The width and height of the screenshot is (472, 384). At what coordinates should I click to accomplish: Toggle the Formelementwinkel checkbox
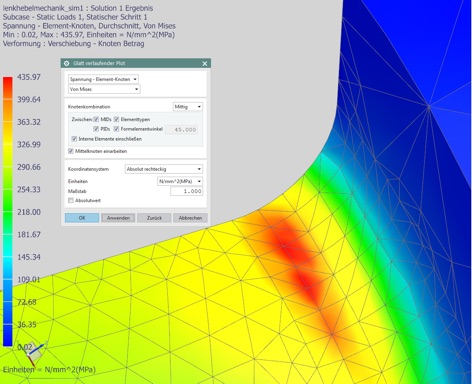[x=116, y=129]
